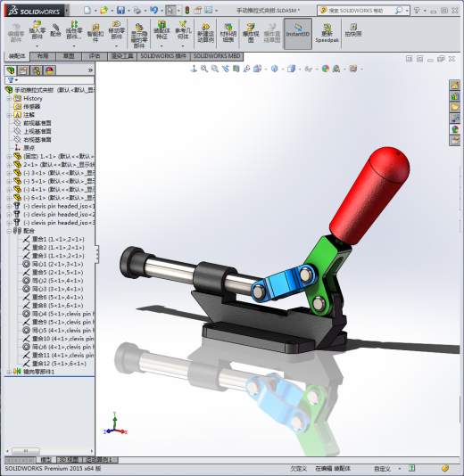Switch to the 评估 (Evaluate) ribbon tab
464x476 pixels.
pyautogui.click(x=95, y=56)
